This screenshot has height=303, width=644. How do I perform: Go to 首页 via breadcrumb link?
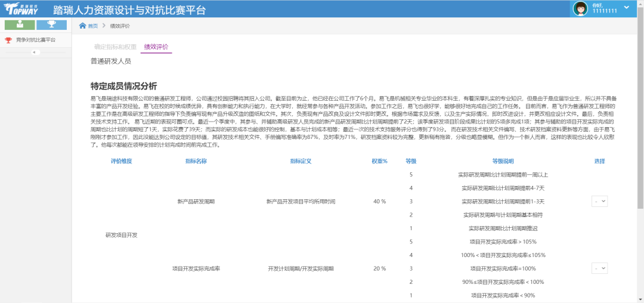point(92,26)
